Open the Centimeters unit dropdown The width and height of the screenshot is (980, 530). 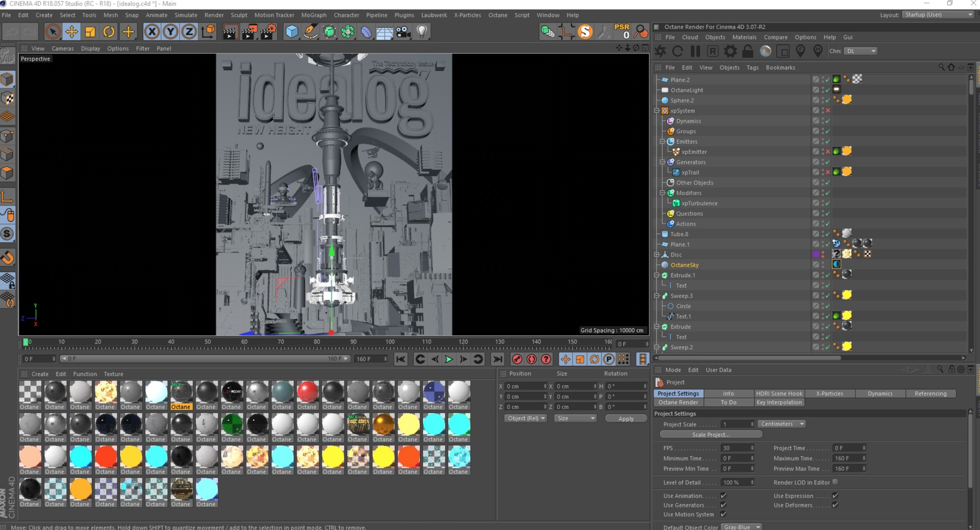781,424
